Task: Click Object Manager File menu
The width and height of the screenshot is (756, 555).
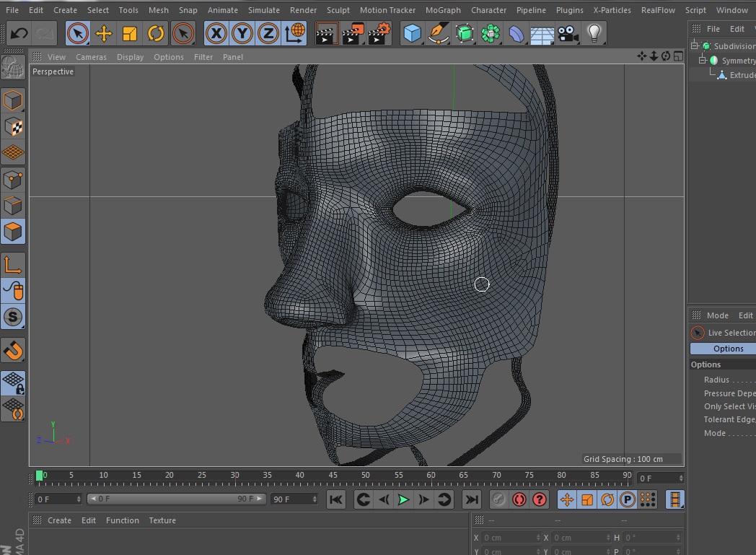Action: (x=713, y=29)
